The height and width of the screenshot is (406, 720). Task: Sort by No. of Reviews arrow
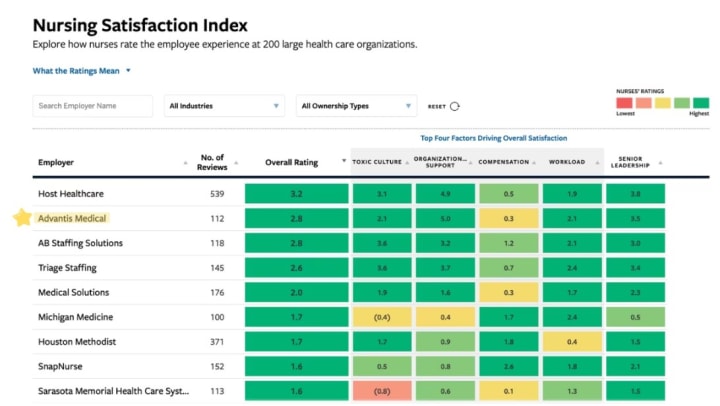click(236, 163)
